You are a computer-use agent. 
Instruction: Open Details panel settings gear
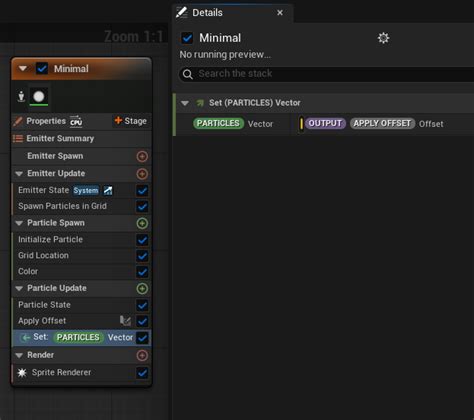point(383,38)
